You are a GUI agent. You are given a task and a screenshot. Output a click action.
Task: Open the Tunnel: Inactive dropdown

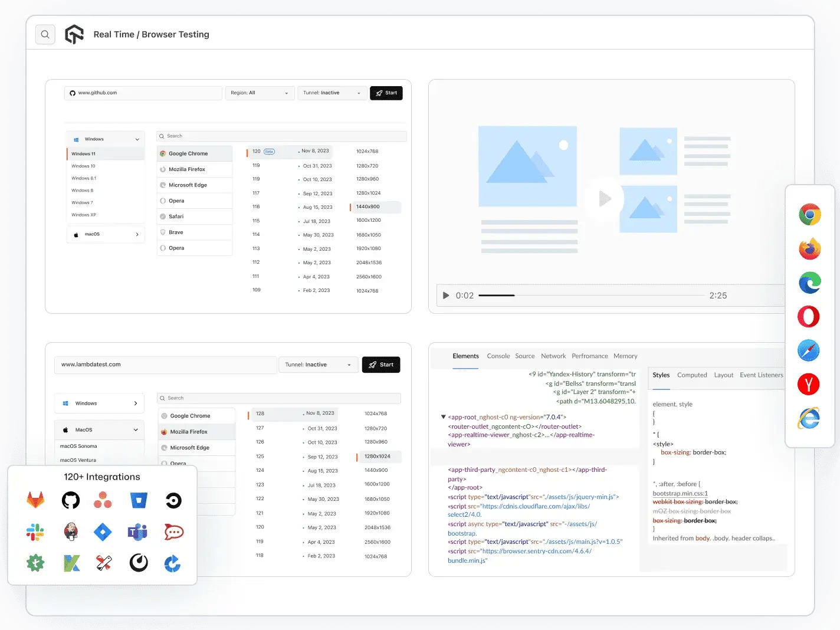coord(332,93)
